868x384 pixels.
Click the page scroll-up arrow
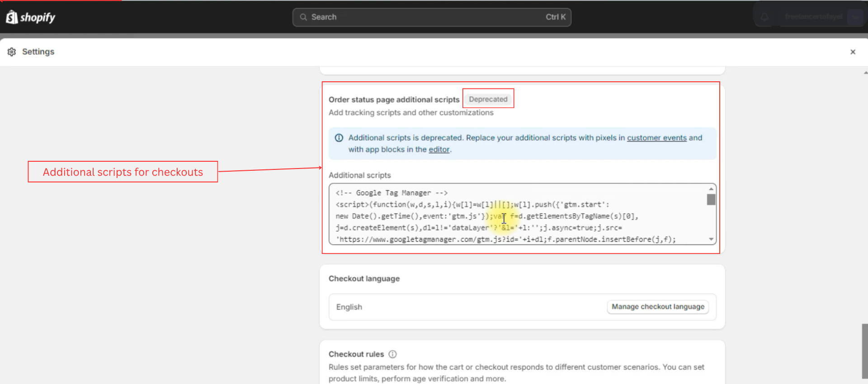(865, 72)
